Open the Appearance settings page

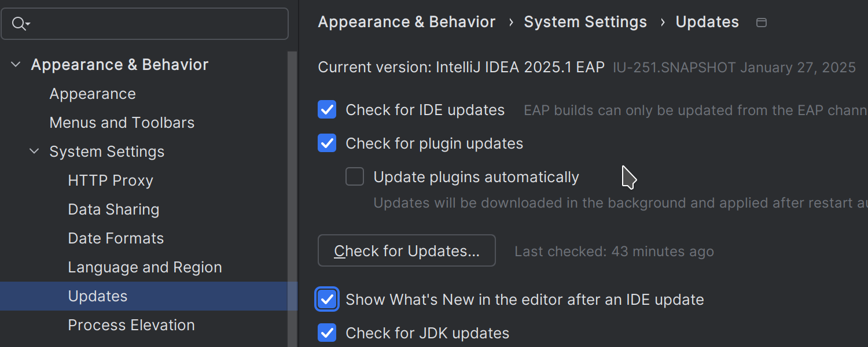[x=93, y=94]
